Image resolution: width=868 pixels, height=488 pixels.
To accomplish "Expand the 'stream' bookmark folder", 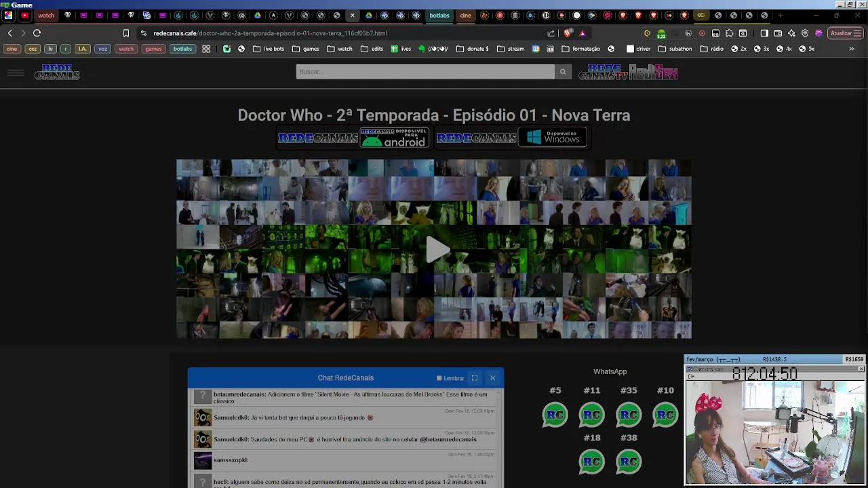I will (x=511, y=49).
